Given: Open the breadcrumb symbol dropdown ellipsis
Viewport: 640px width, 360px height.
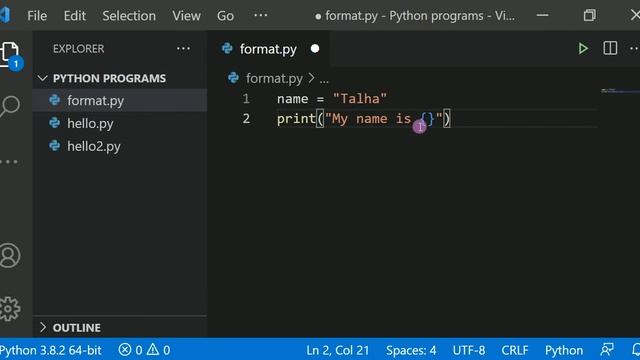Looking at the screenshot, I should [x=324, y=79].
